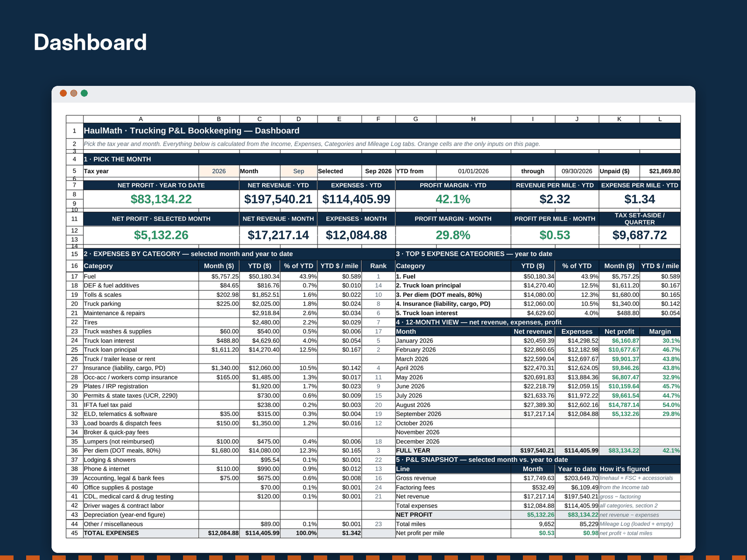The image size is (747, 560).
Task: Click the $9,687.72 tax set-aside value
Action: (x=640, y=235)
